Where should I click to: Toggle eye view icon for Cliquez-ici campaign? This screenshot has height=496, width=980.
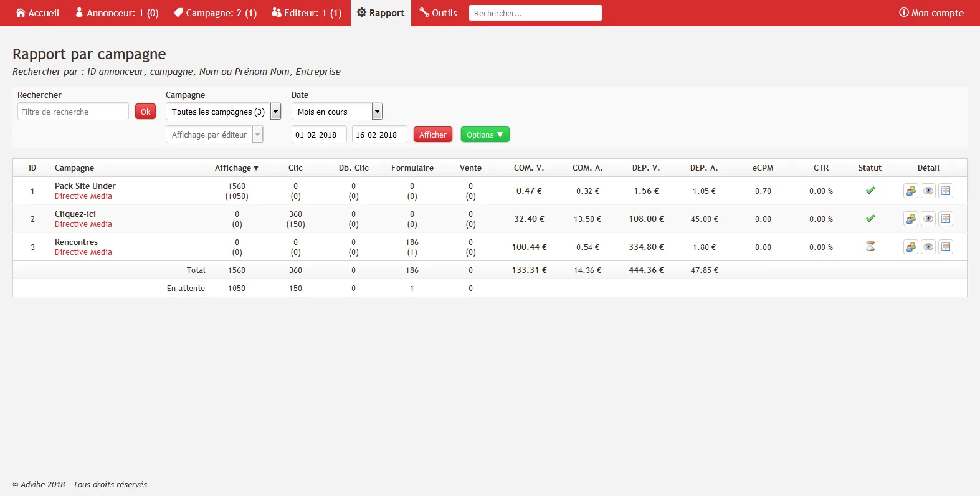pos(928,219)
